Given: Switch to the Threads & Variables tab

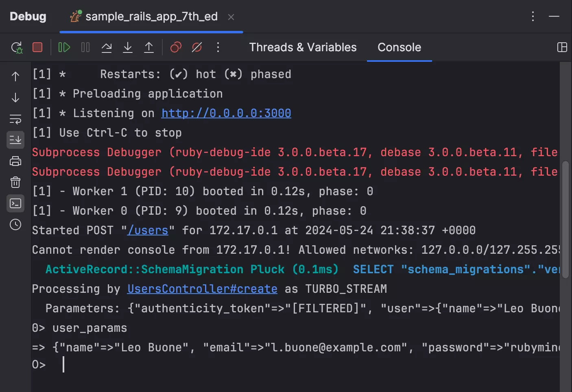Looking at the screenshot, I should (x=303, y=48).
